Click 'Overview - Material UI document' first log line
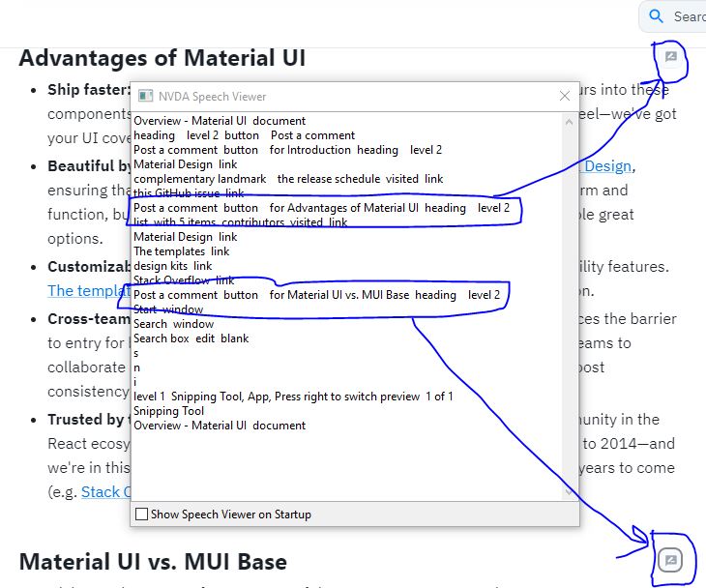 point(220,121)
